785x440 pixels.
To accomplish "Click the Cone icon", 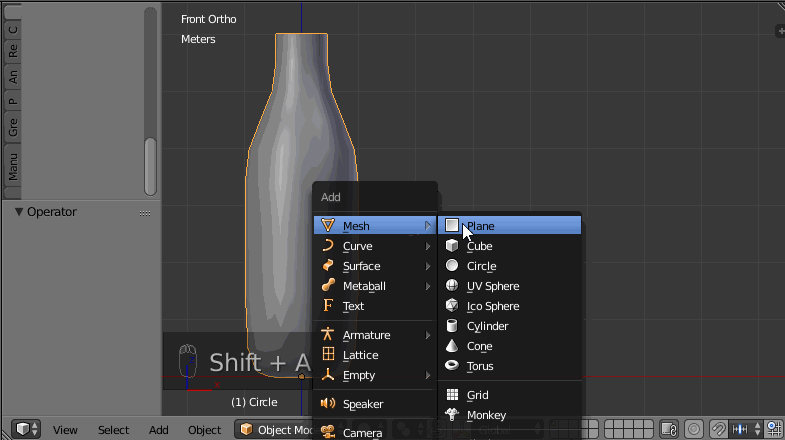I will pyautogui.click(x=452, y=345).
